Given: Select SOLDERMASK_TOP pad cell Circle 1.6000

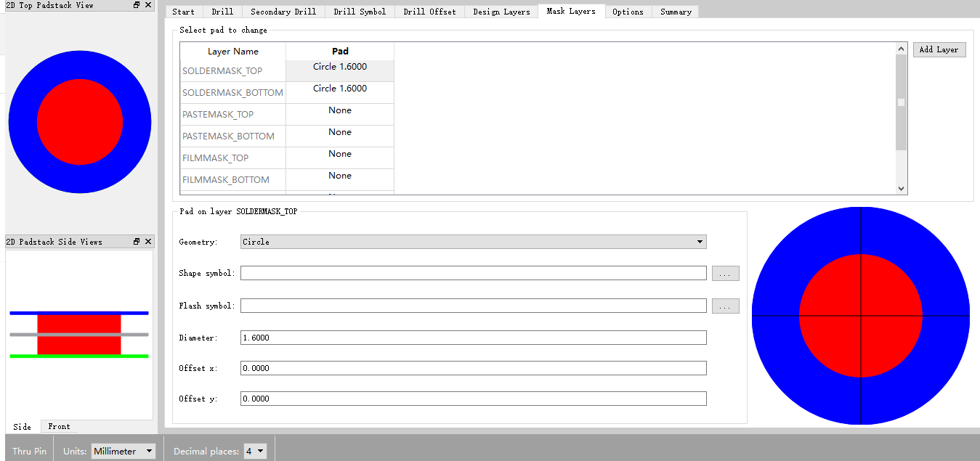Looking at the screenshot, I should (340, 71).
